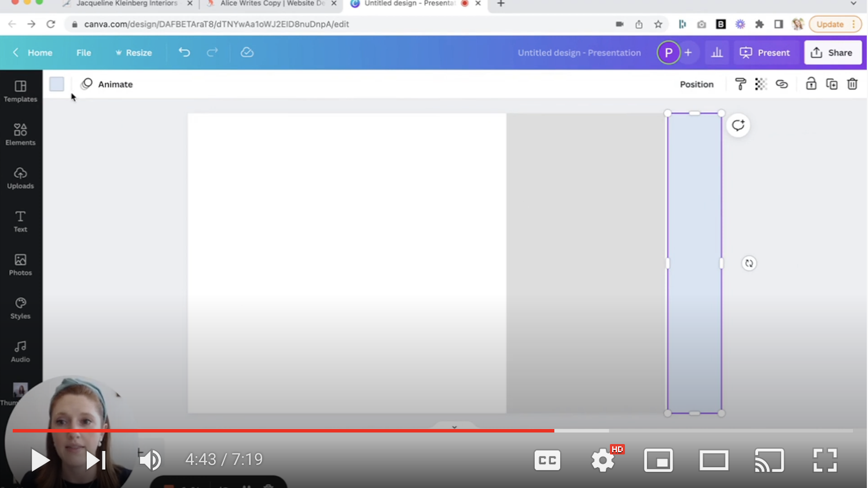Click the undo arrow

tap(184, 53)
